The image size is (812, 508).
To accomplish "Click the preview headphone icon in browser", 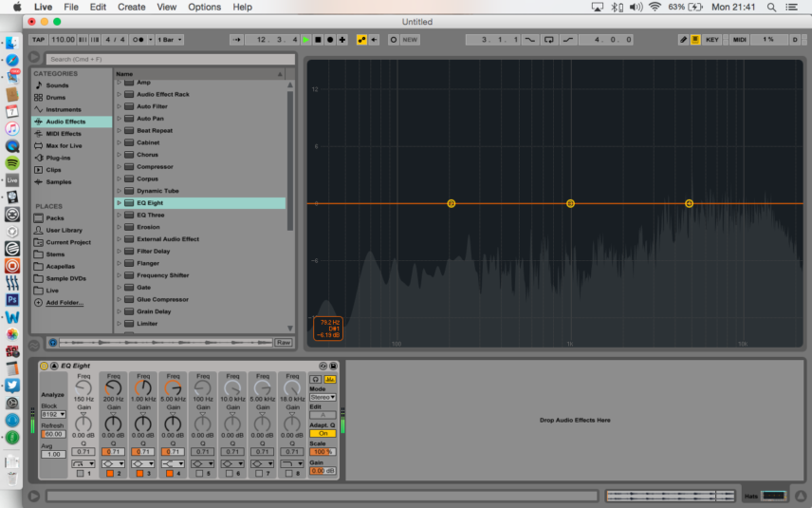I will point(52,343).
